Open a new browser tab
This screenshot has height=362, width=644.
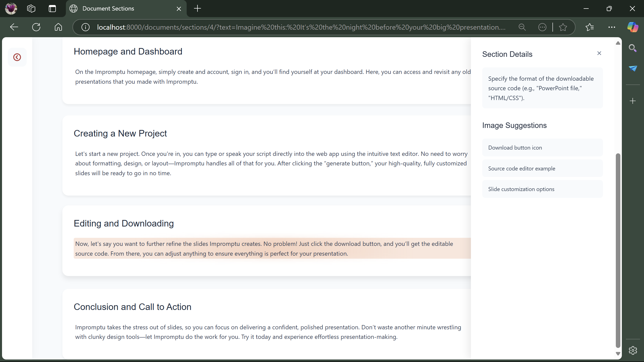pyautogui.click(x=197, y=9)
